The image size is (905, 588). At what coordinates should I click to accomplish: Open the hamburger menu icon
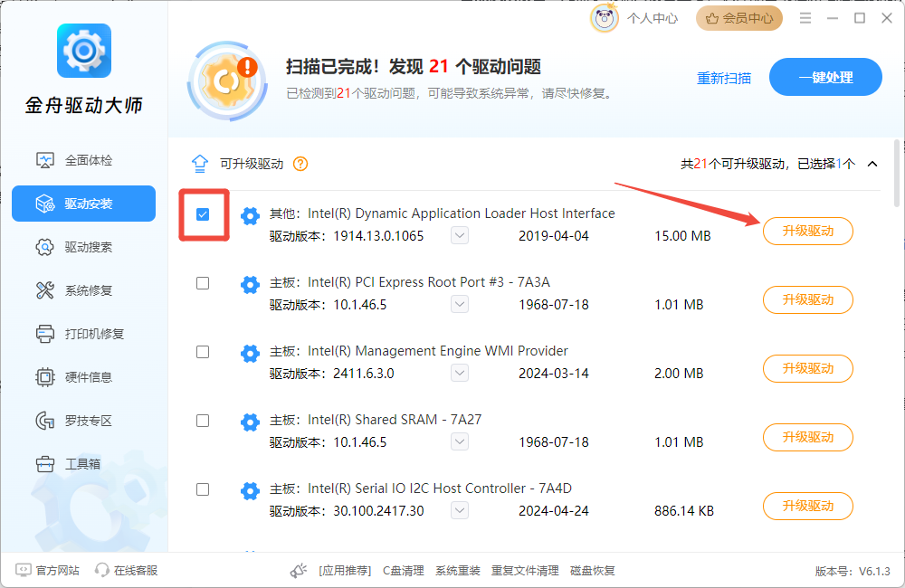point(805,18)
